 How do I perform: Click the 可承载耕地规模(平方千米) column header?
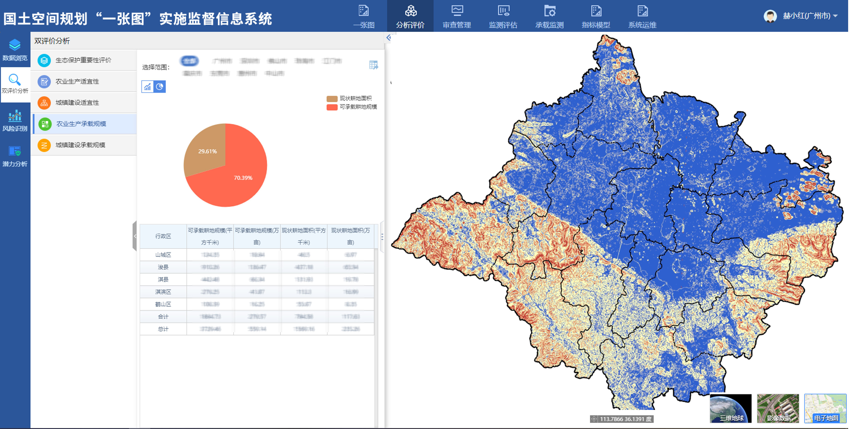(210, 236)
